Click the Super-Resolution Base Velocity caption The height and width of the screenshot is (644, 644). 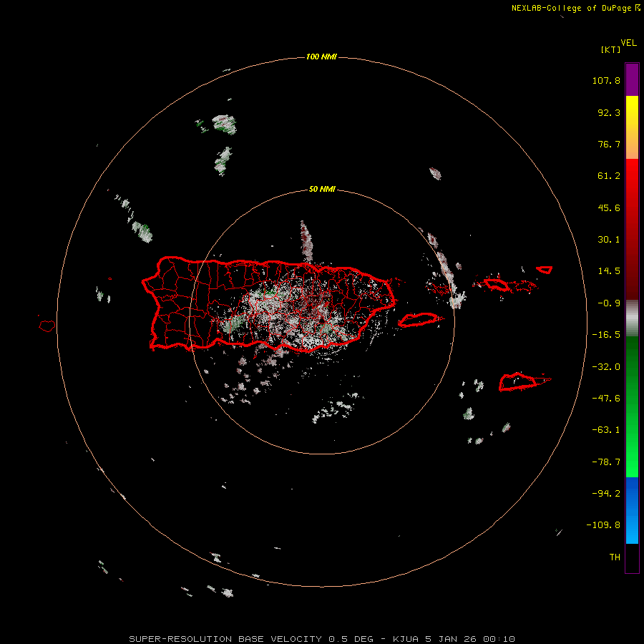point(321,639)
